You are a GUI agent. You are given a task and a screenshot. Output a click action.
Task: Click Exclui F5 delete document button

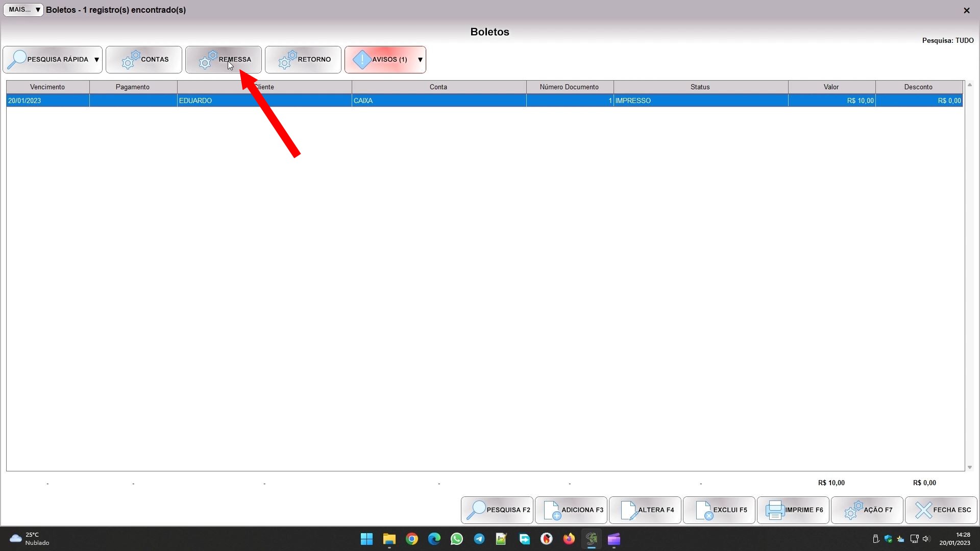tap(719, 510)
